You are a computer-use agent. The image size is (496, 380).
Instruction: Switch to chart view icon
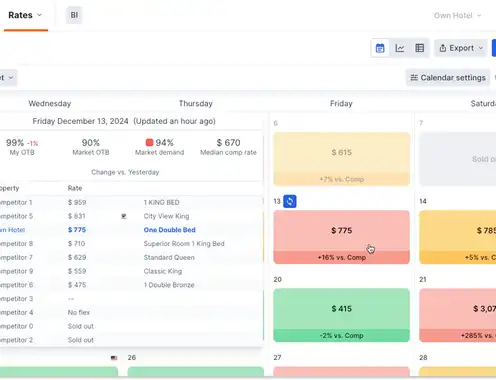[x=400, y=48]
